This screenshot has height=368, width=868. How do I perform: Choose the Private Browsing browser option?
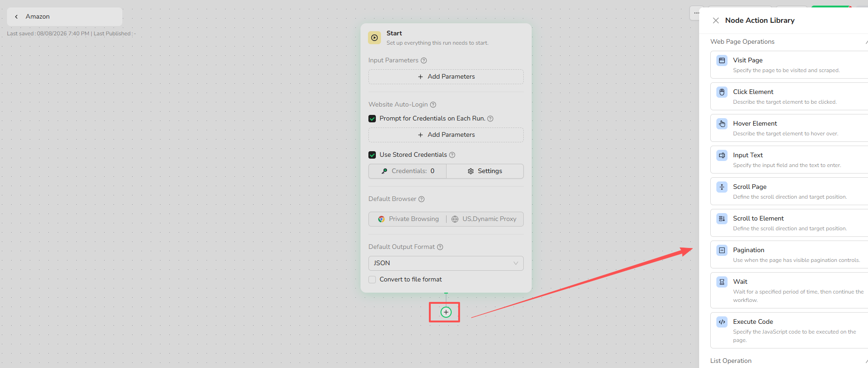(408, 219)
